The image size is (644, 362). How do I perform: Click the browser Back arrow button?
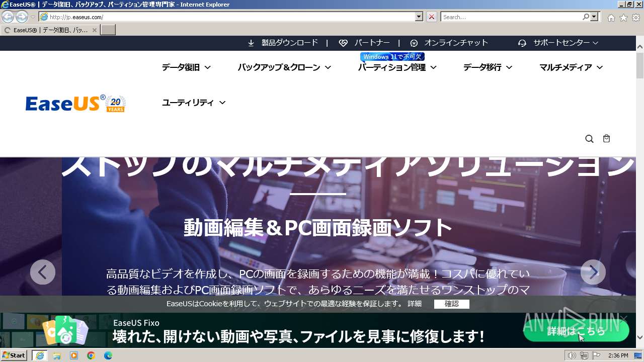[8, 17]
